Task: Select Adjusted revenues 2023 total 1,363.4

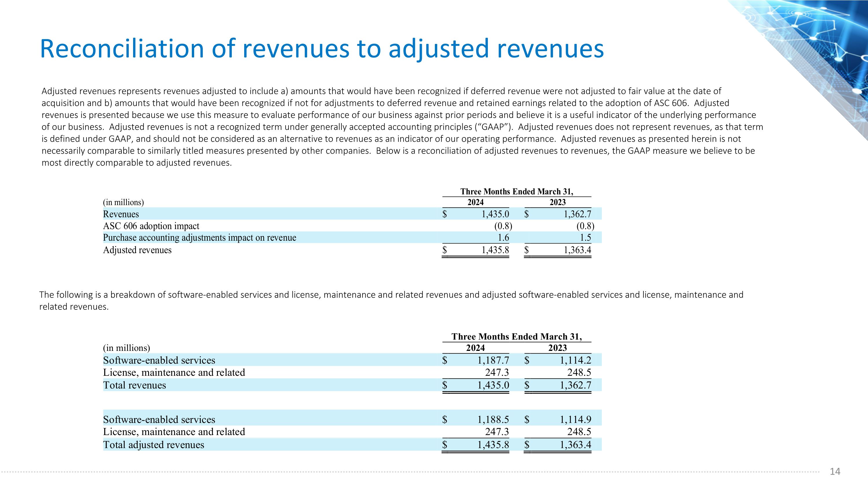Action: coord(577,250)
